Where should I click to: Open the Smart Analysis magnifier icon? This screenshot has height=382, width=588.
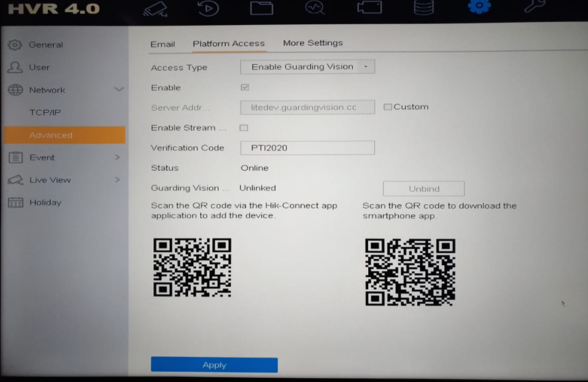[315, 8]
